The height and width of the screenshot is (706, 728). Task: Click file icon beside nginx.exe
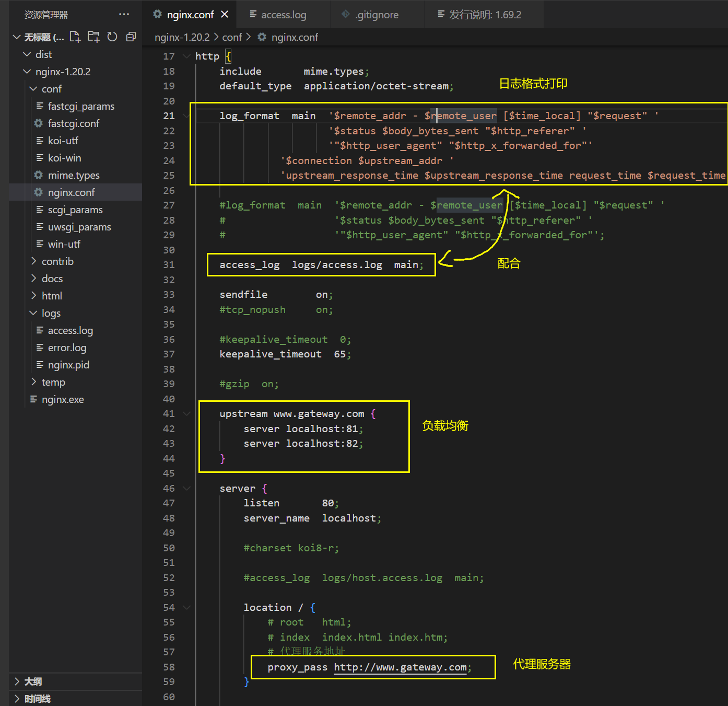[x=33, y=399]
